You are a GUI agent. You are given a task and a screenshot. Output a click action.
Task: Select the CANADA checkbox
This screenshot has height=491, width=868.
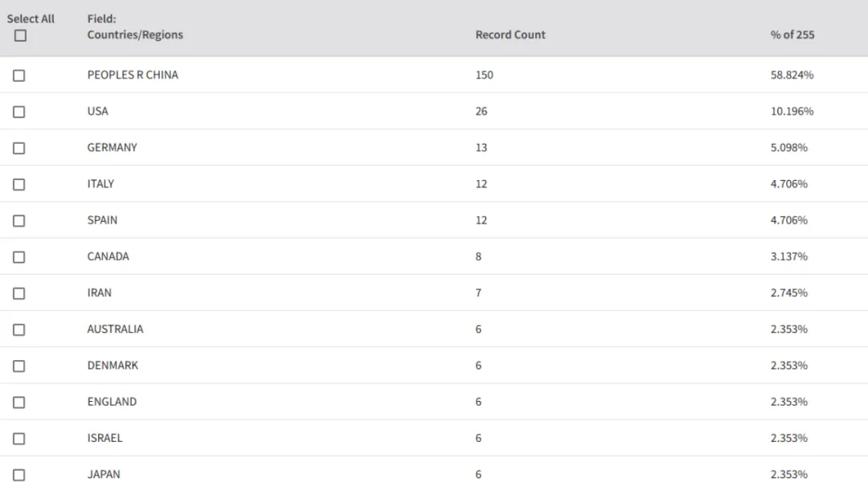[x=18, y=257]
